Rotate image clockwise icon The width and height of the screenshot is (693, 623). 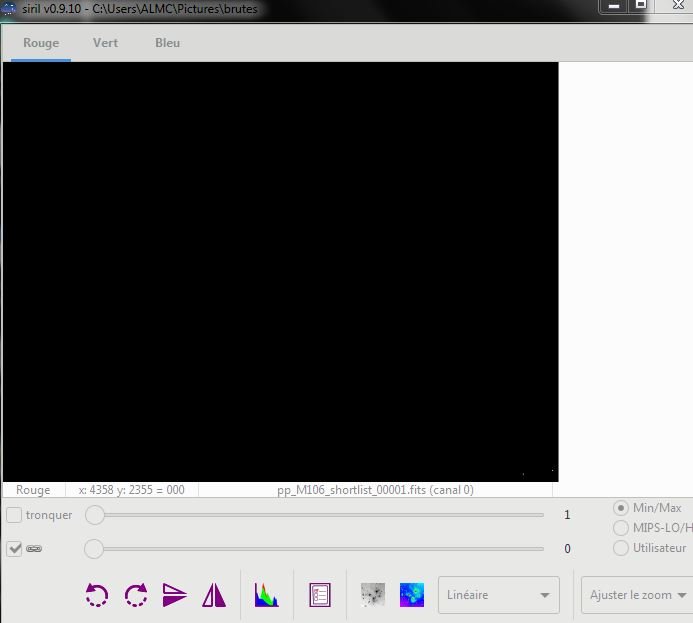coord(136,595)
